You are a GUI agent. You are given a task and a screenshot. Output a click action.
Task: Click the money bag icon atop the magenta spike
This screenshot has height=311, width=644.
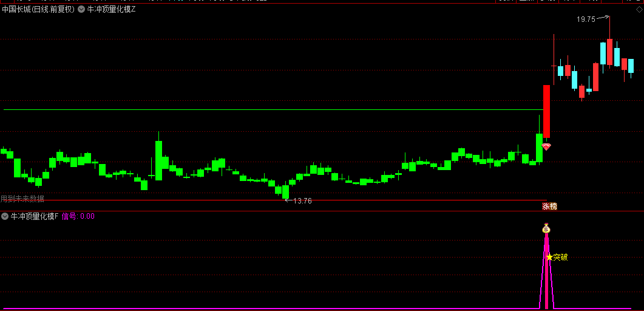click(546, 228)
